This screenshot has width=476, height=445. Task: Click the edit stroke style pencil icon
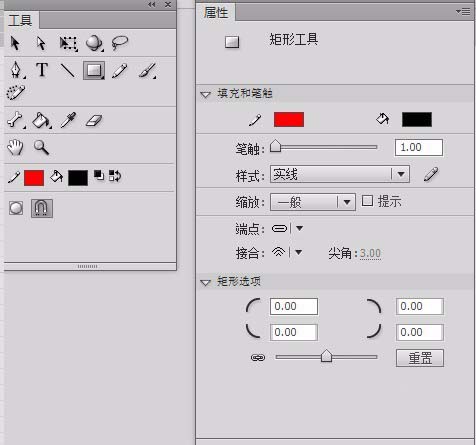[431, 174]
